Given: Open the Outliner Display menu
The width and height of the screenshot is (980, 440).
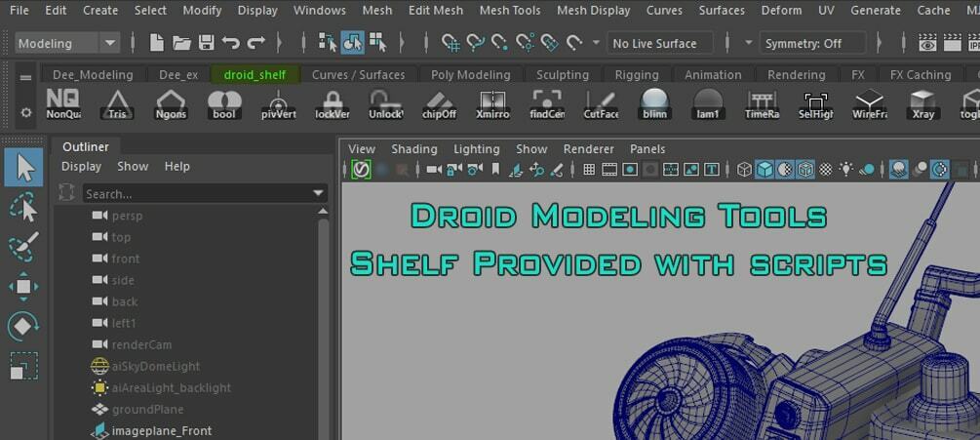Looking at the screenshot, I should pyautogui.click(x=81, y=167).
